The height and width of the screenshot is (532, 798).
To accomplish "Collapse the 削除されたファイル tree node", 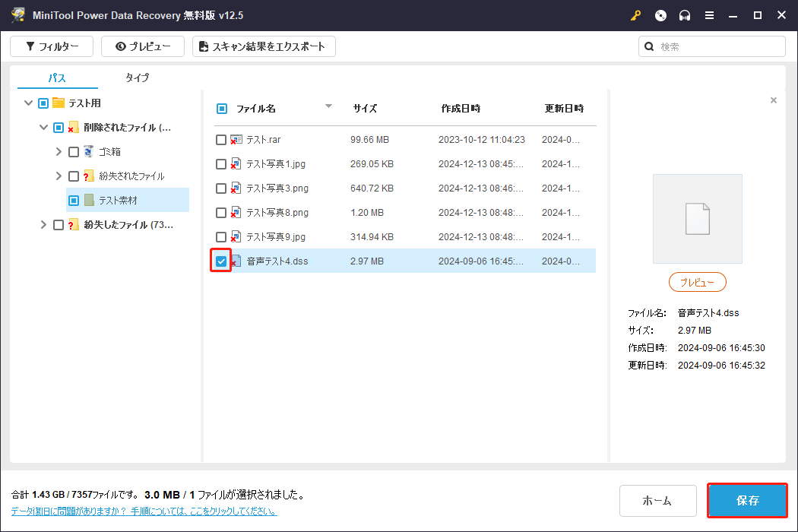I will click(x=44, y=127).
